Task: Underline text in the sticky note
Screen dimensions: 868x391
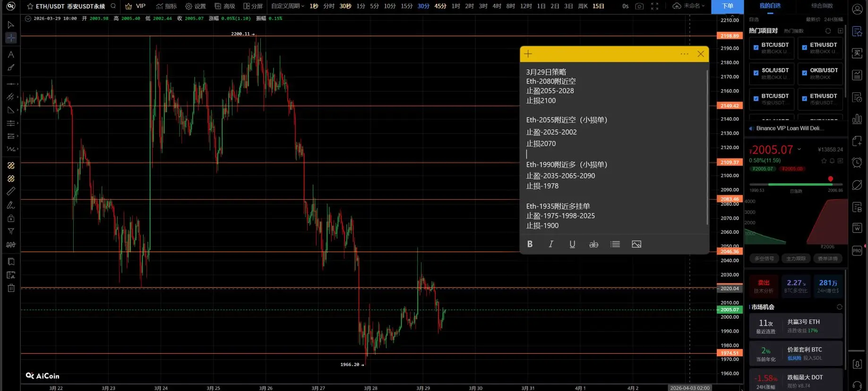Action: coord(572,244)
